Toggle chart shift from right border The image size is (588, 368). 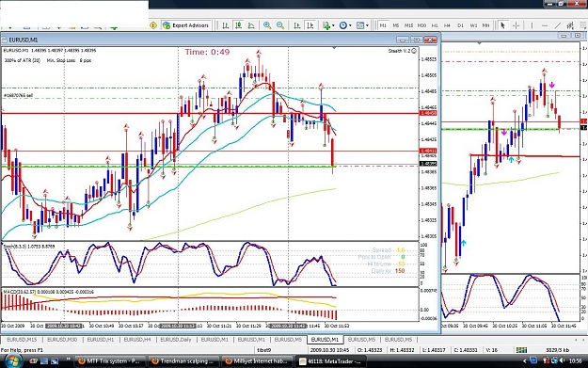310,25
